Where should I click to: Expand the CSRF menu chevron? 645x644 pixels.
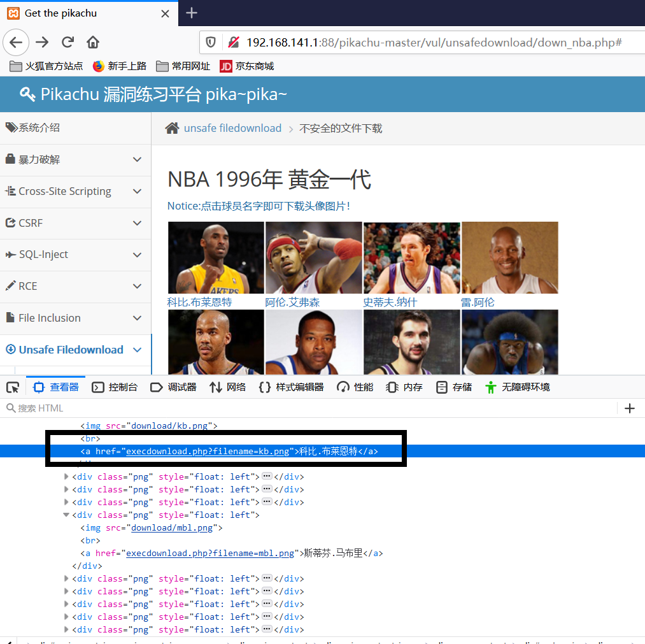(138, 223)
